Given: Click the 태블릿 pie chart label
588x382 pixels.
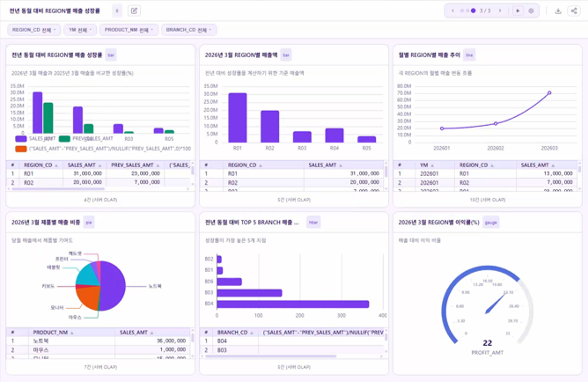Looking at the screenshot, I should [x=53, y=268].
